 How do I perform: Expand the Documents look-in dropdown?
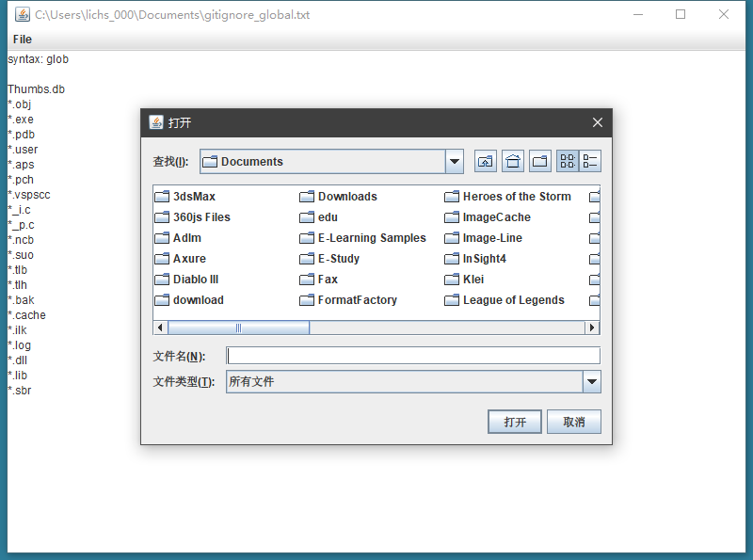point(455,161)
